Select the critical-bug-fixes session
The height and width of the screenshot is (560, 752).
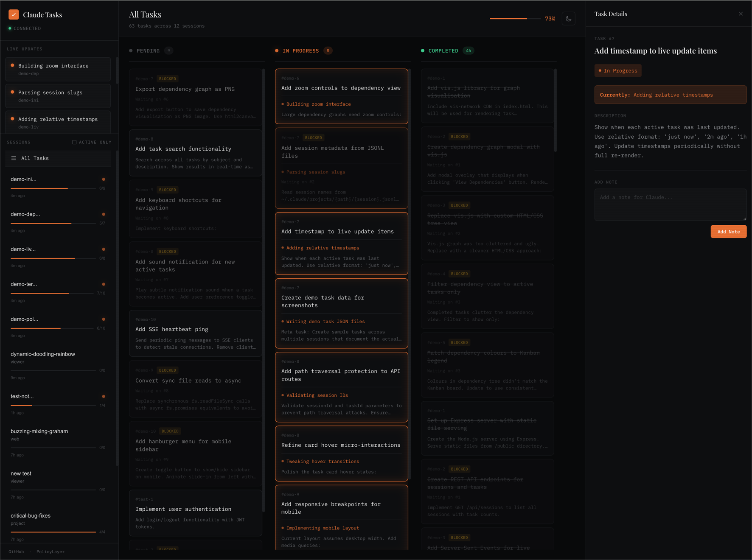[x=31, y=515]
